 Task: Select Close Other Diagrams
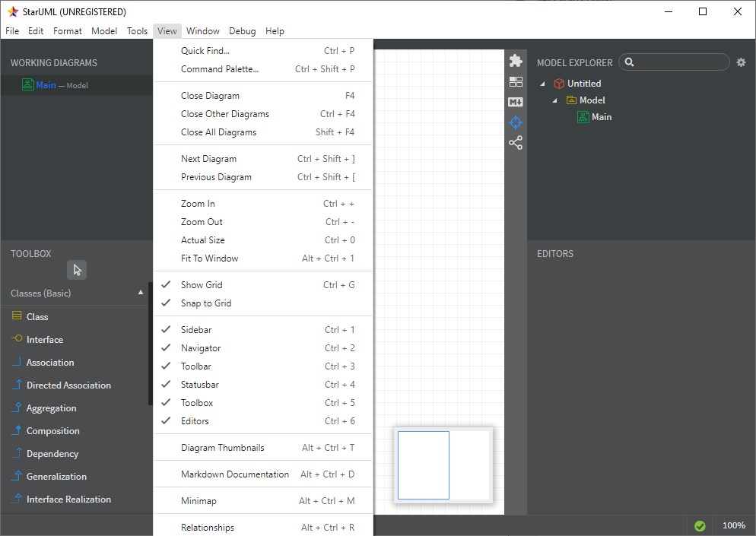[x=263, y=114]
